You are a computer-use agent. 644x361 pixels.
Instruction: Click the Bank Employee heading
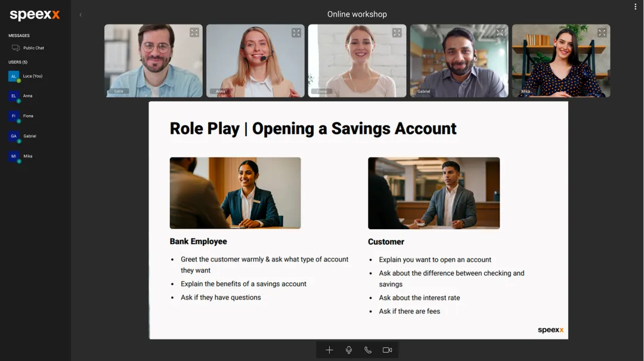[199, 241]
